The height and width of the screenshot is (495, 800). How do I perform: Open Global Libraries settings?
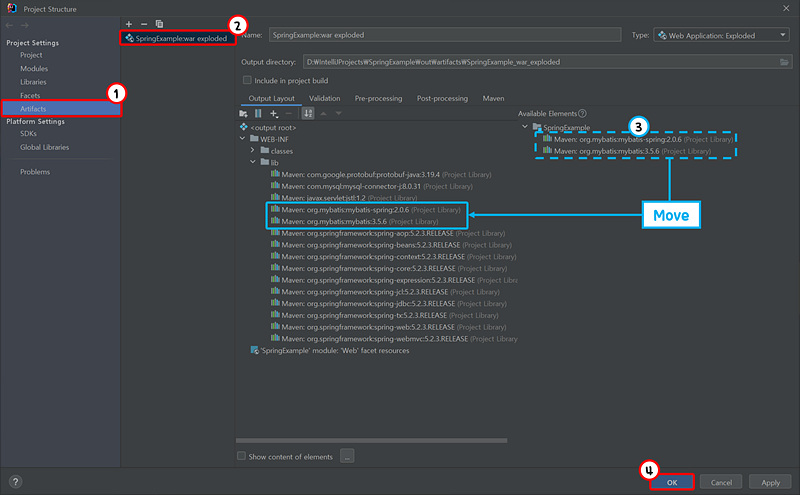pos(44,147)
